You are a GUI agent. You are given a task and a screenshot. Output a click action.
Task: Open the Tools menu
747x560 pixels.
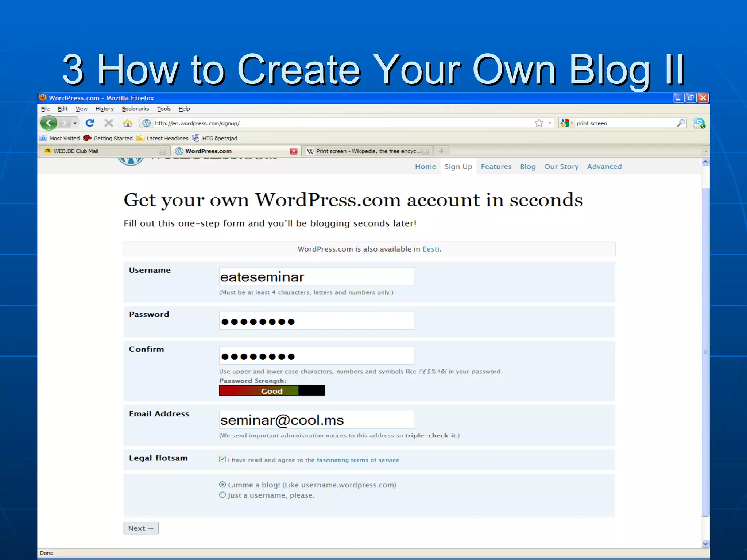164,109
